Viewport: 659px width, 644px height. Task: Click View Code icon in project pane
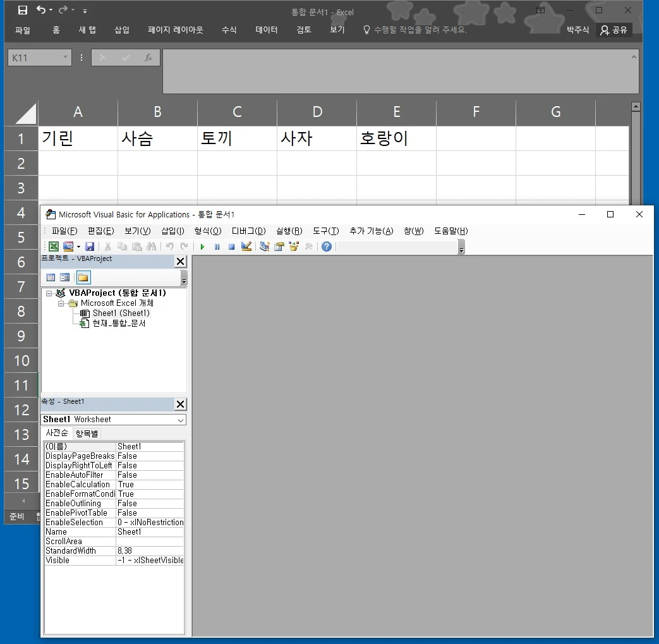pyautogui.click(x=51, y=277)
